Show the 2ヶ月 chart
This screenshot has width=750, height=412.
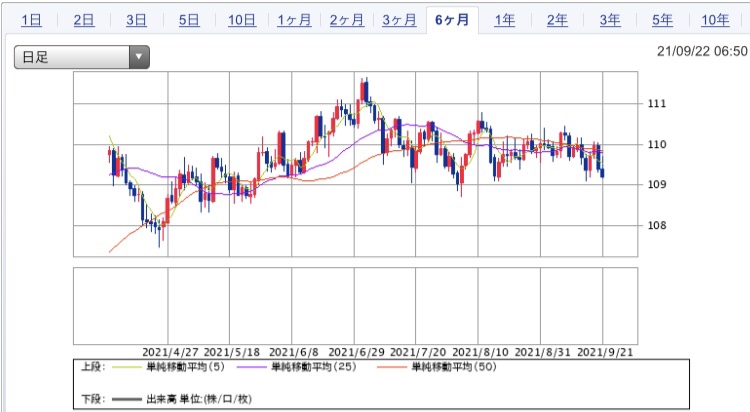pyautogui.click(x=347, y=20)
